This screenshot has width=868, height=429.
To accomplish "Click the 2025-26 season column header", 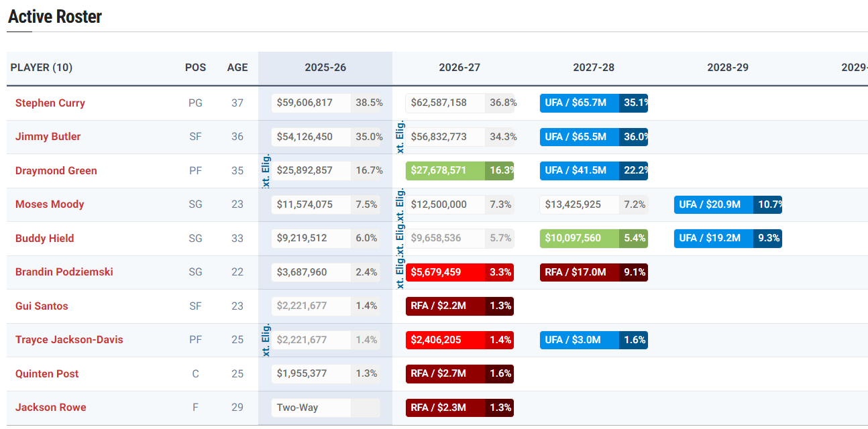I will (x=325, y=68).
